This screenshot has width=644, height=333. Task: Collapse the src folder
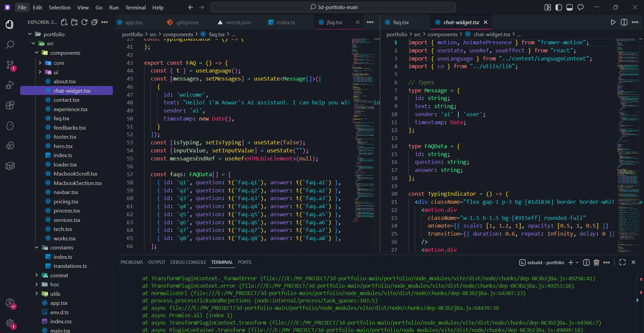click(x=33, y=44)
